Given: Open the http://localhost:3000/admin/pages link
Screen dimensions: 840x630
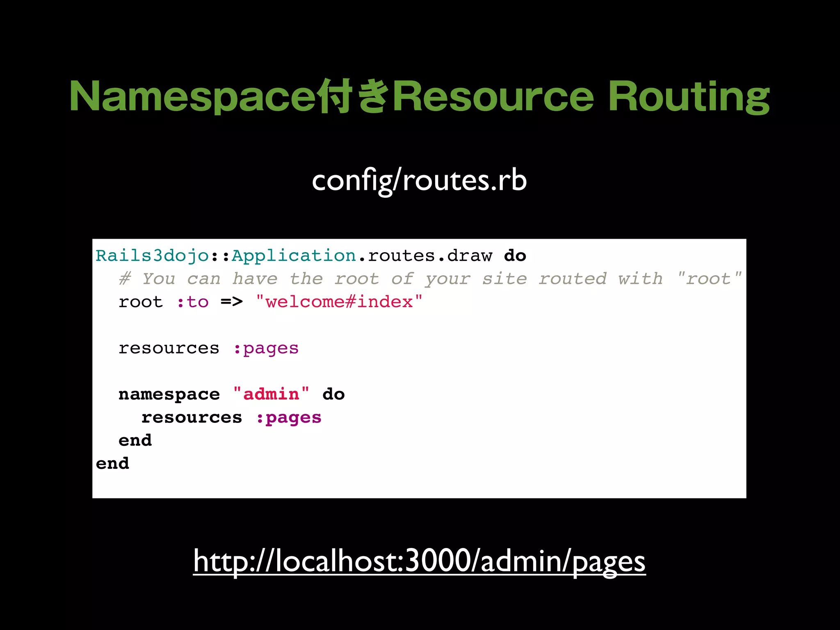Looking at the screenshot, I should 419,562.
